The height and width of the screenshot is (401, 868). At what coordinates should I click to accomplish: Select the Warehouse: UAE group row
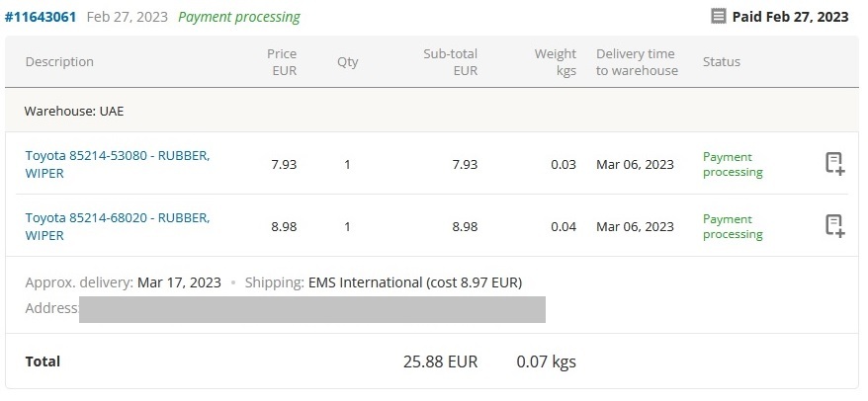(74, 111)
